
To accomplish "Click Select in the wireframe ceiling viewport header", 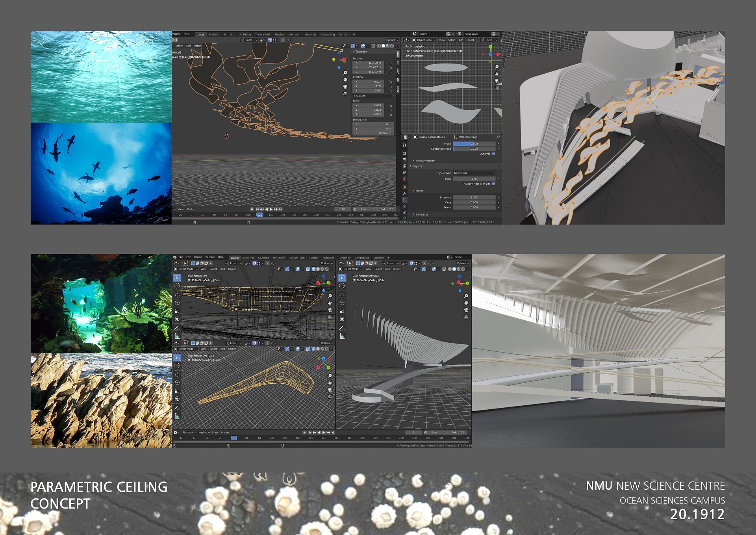I will coord(213,269).
